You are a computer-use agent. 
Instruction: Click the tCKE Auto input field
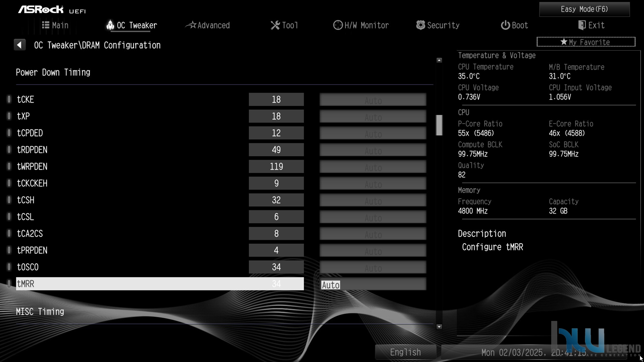[x=373, y=100]
